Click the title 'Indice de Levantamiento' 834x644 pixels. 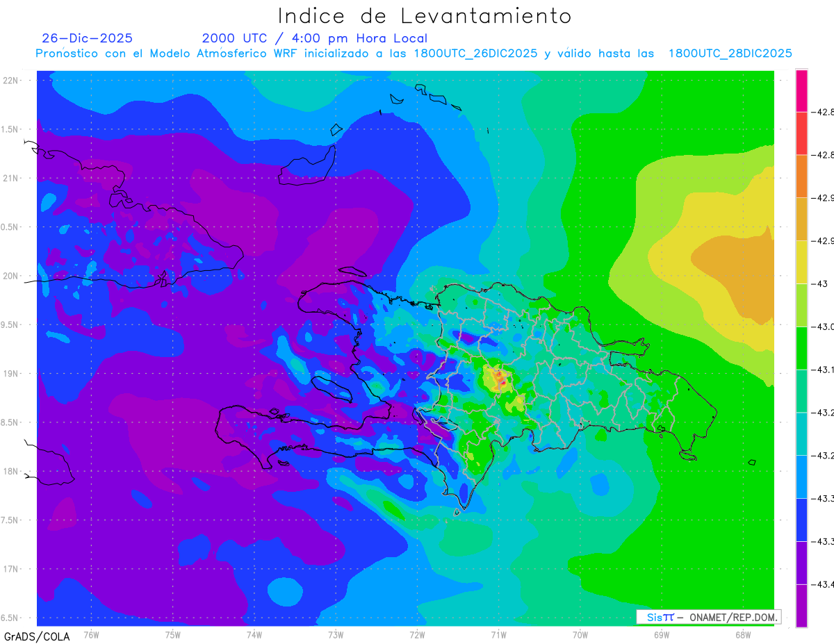[x=425, y=16]
